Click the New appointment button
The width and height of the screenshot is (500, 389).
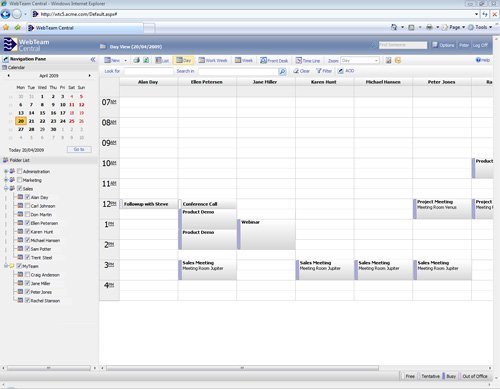tap(112, 60)
